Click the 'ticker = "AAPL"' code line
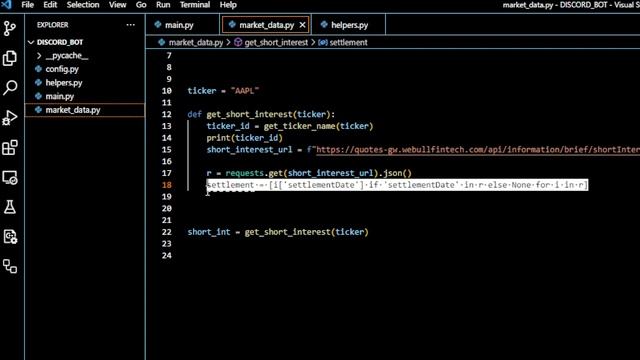 pos(223,91)
